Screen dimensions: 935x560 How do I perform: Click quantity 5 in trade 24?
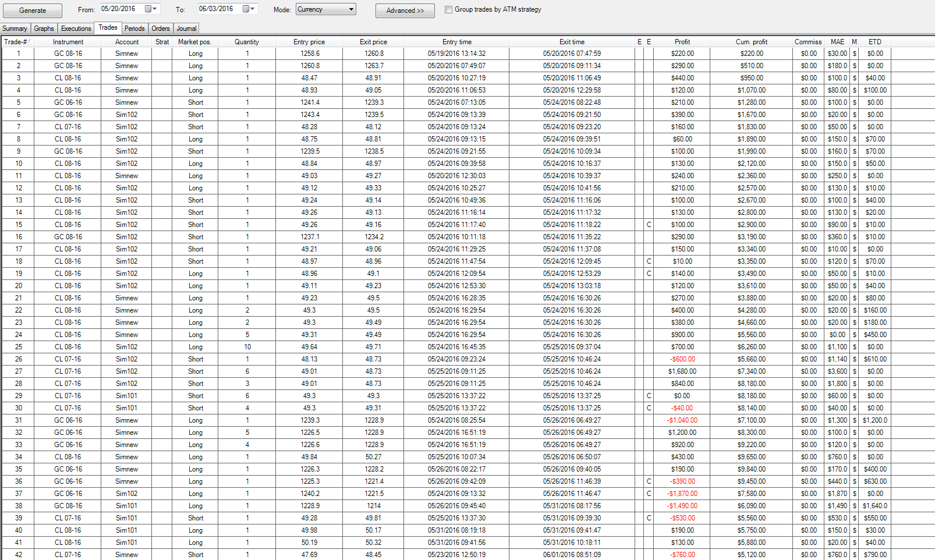247,335
